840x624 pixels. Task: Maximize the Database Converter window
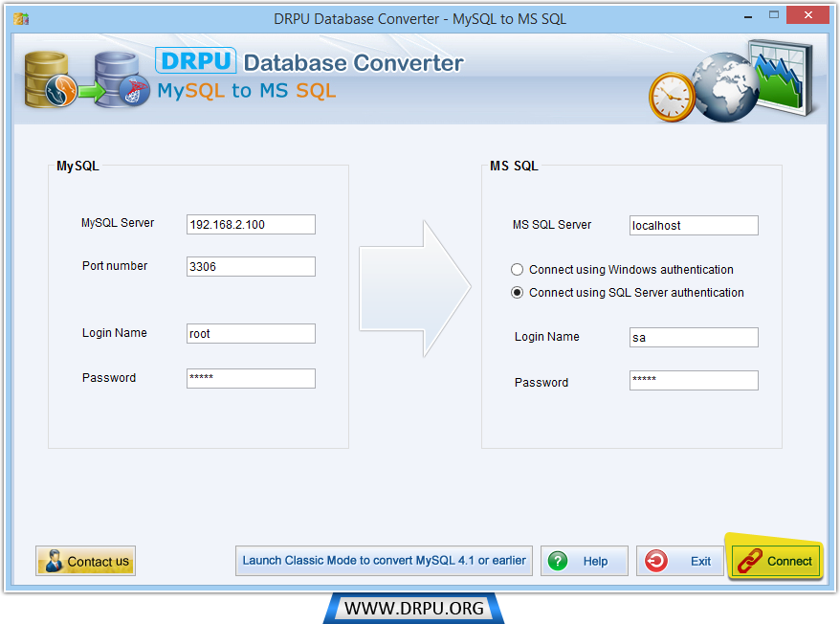tap(774, 15)
